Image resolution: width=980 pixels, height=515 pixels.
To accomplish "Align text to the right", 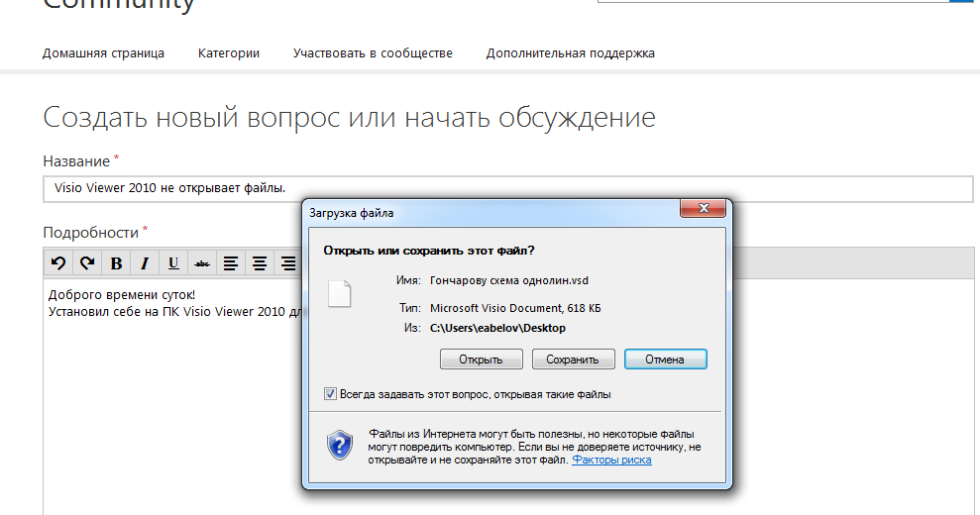I will (x=288, y=263).
